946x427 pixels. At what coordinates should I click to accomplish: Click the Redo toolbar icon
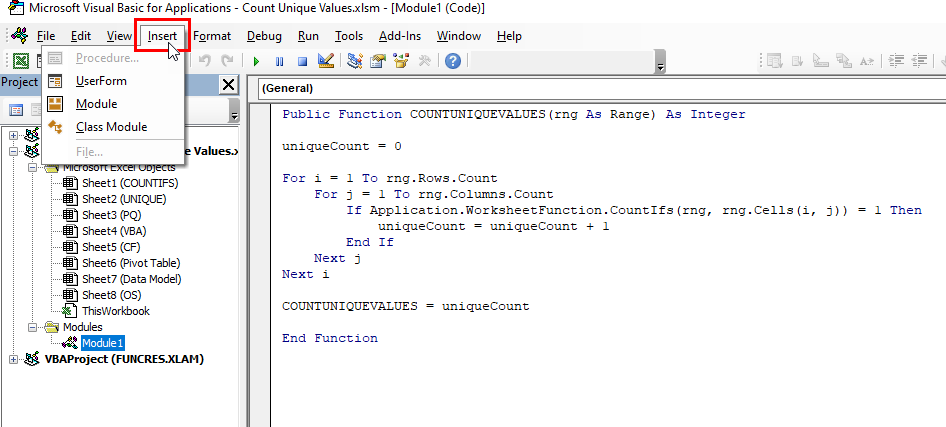click(227, 61)
